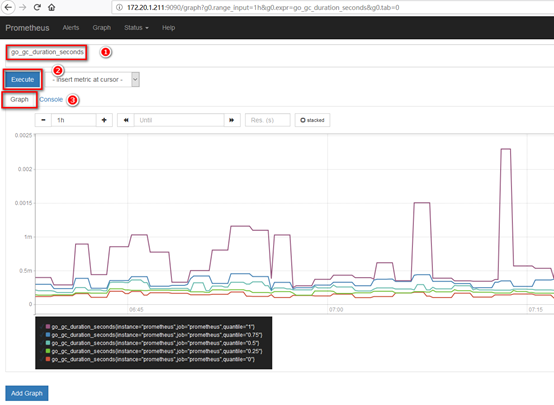The width and height of the screenshot is (554, 405).
Task: Go back with browser back arrow
Action: tap(8, 7)
